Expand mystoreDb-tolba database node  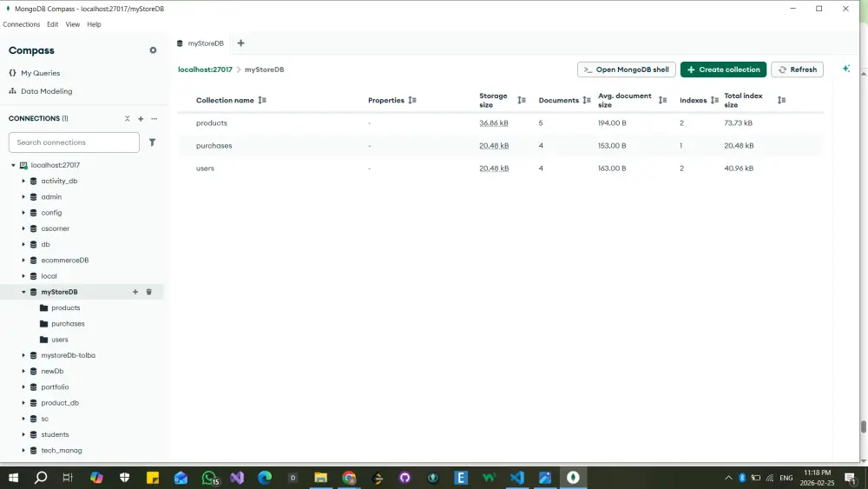click(x=23, y=355)
